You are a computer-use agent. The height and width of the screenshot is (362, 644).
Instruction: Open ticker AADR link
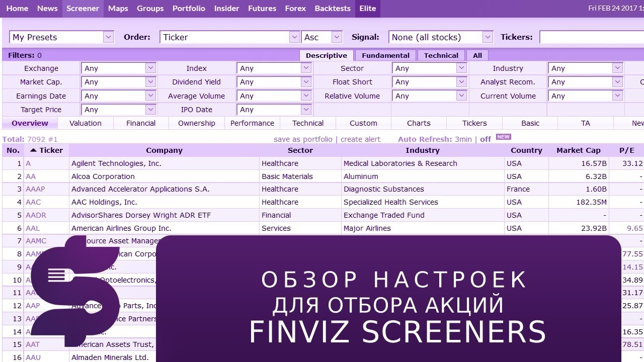click(35, 215)
